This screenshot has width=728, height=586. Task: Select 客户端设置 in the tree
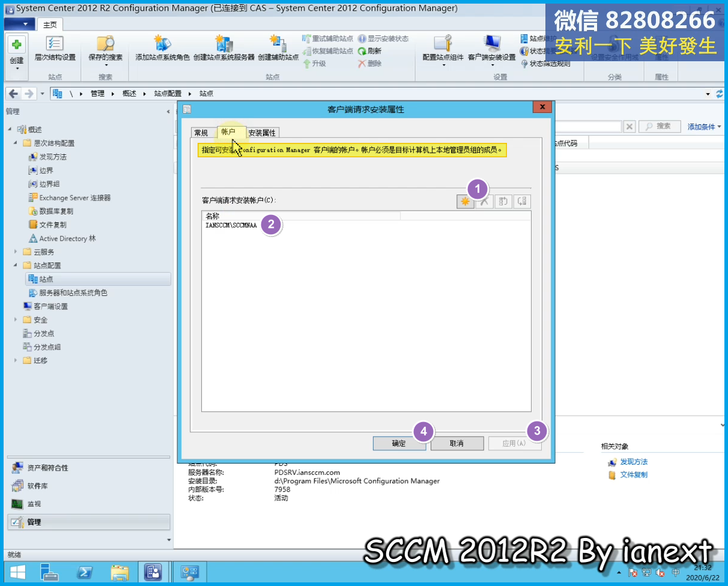[x=50, y=306]
